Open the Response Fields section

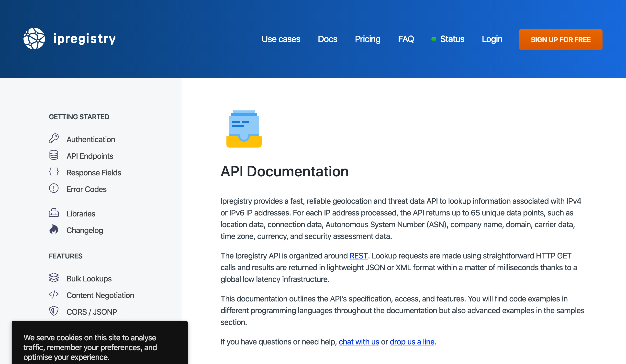click(94, 173)
